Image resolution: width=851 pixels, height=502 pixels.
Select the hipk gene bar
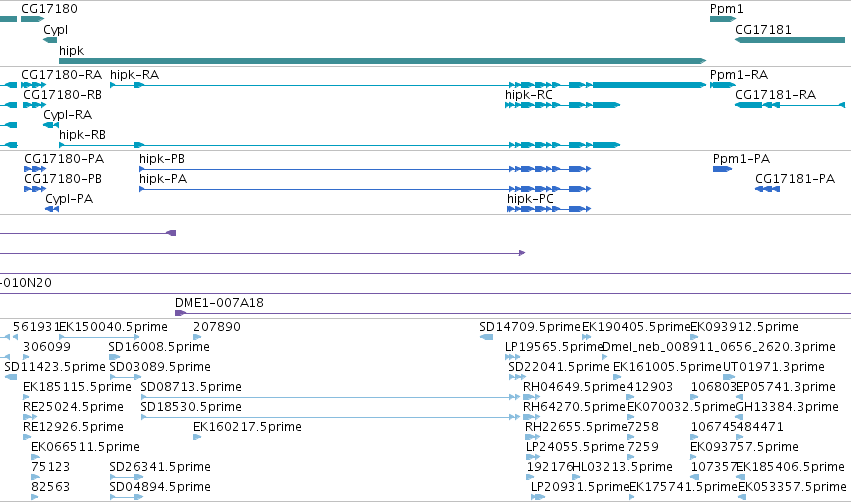[383, 61]
